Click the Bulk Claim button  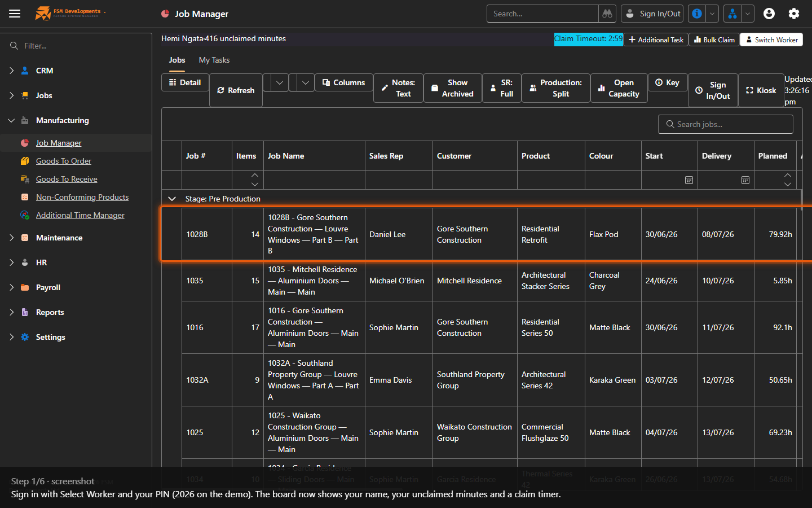click(x=714, y=40)
